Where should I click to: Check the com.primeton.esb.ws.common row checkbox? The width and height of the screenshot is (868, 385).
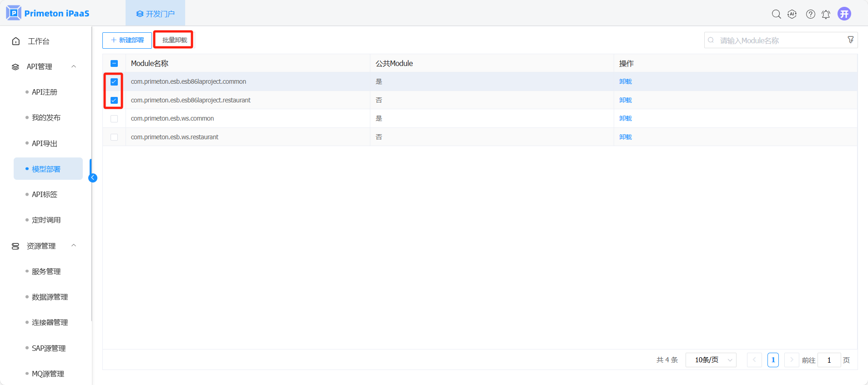114,119
